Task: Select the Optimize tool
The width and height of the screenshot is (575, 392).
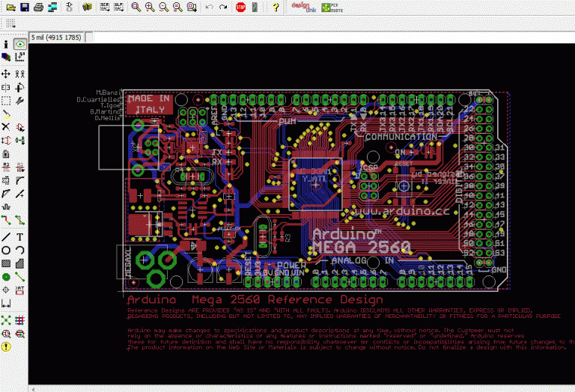Action: pyautogui.click(x=19, y=194)
